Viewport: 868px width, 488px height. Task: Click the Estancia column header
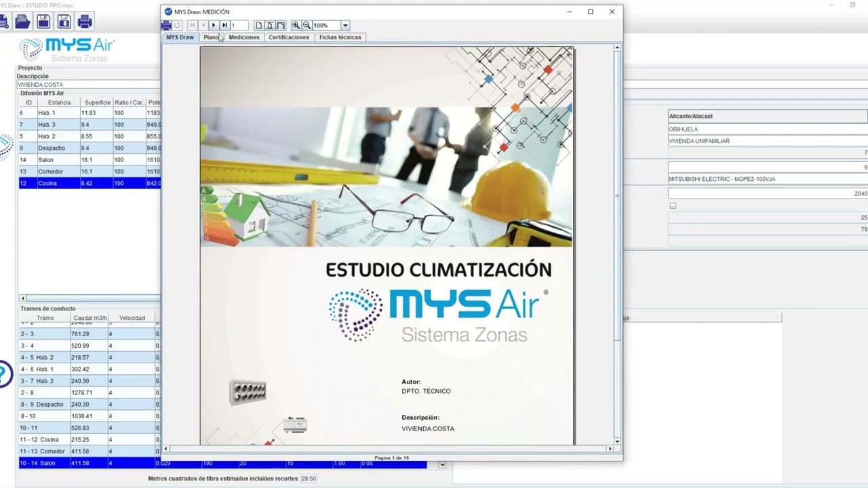click(x=59, y=102)
